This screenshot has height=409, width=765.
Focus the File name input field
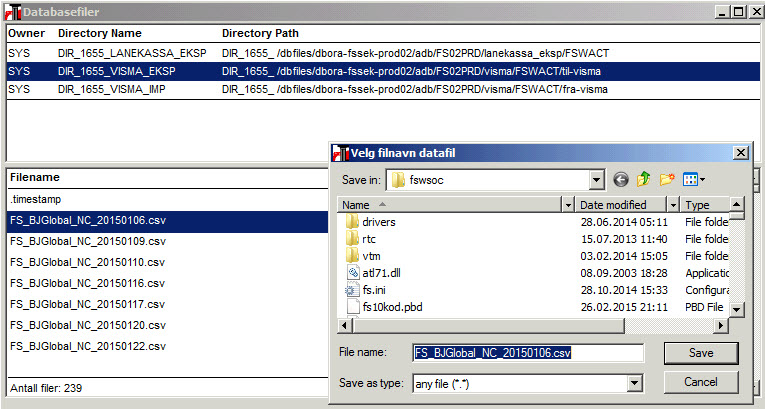[528, 353]
